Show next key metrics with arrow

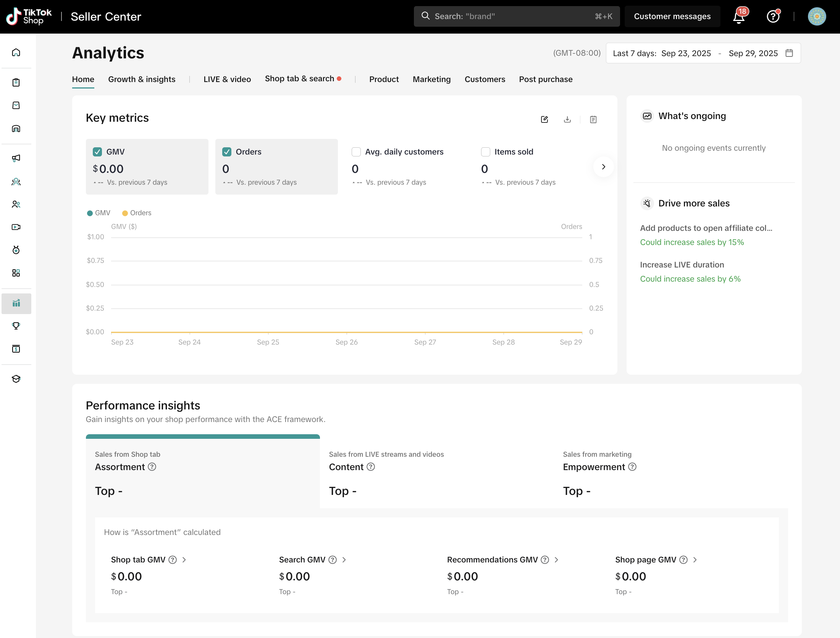click(x=603, y=167)
